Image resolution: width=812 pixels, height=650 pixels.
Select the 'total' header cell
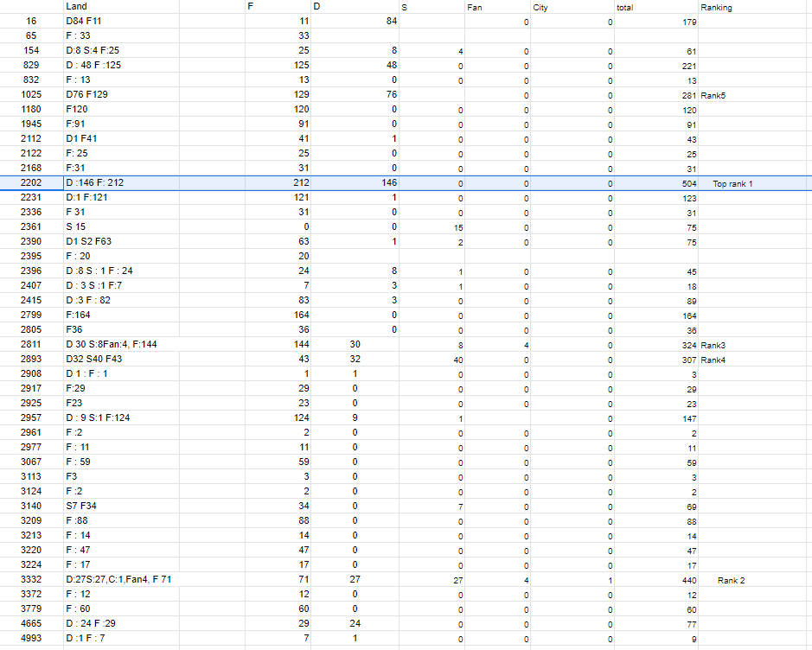tap(656, 7)
